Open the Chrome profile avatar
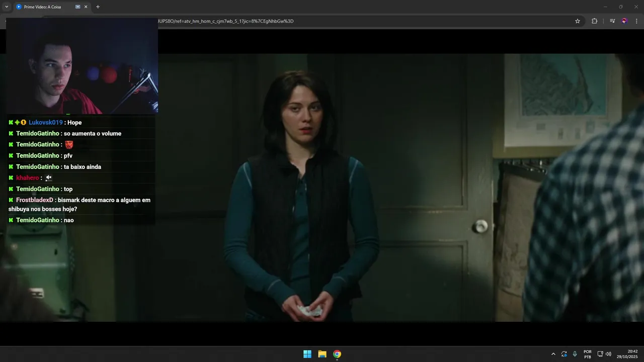Image resolution: width=644 pixels, height=362 pixels. [624, 21]
